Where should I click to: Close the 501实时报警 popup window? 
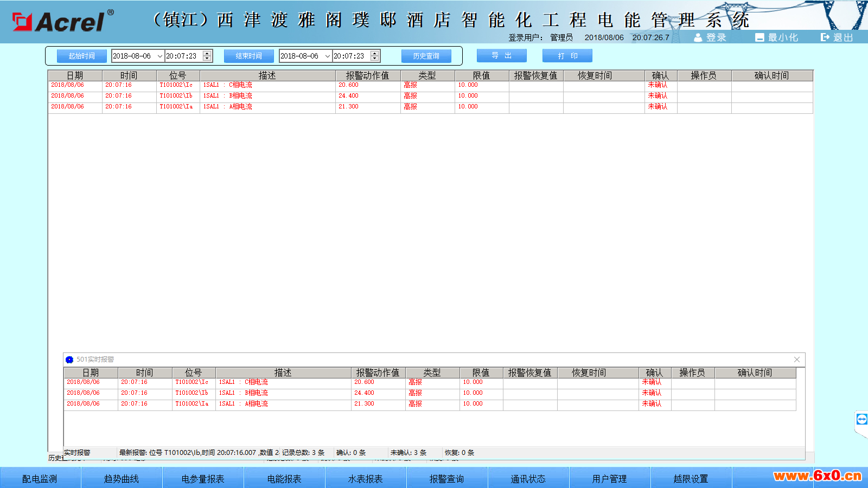(797, 359)
